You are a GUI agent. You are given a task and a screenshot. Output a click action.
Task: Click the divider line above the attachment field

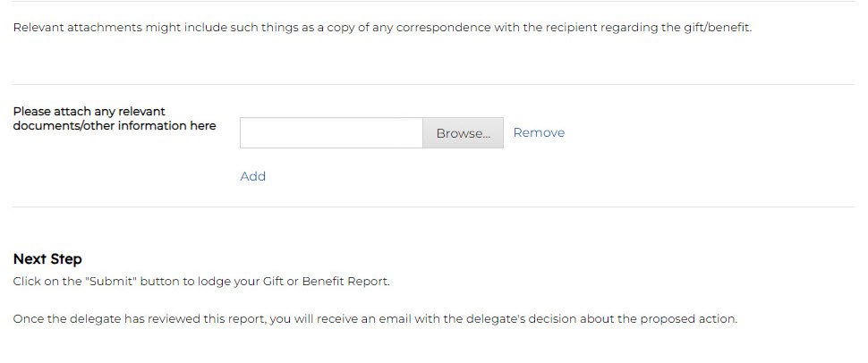click(433, 84)
